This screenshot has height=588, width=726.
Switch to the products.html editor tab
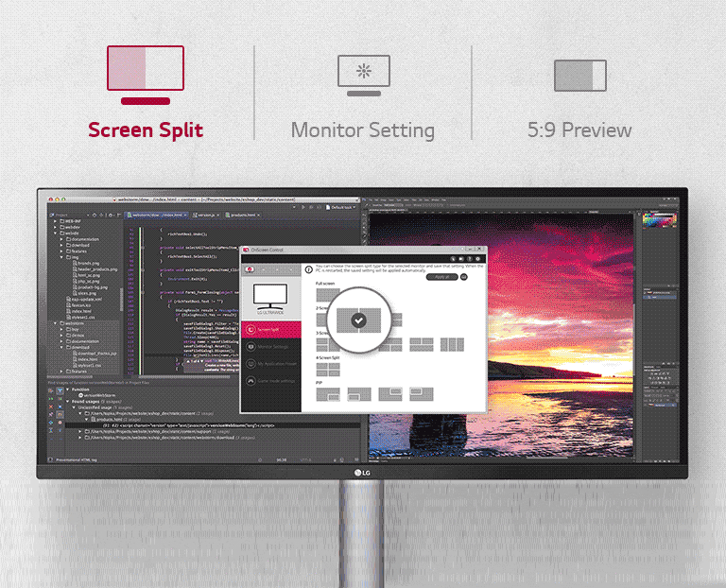point(243,215)
